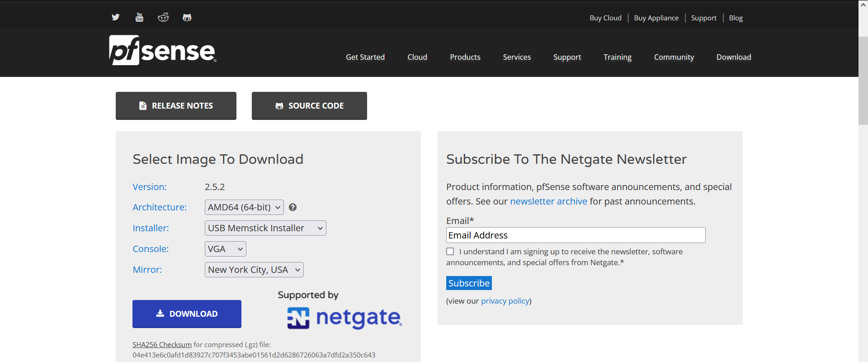Open the Training menu
This screenshot has width=868, height=362.
(x=618, y=57)
